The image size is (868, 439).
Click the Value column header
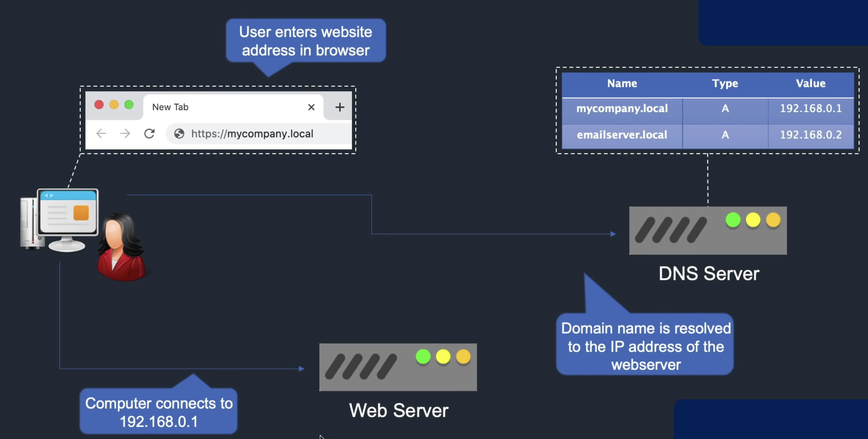click(x=811, y=84)
